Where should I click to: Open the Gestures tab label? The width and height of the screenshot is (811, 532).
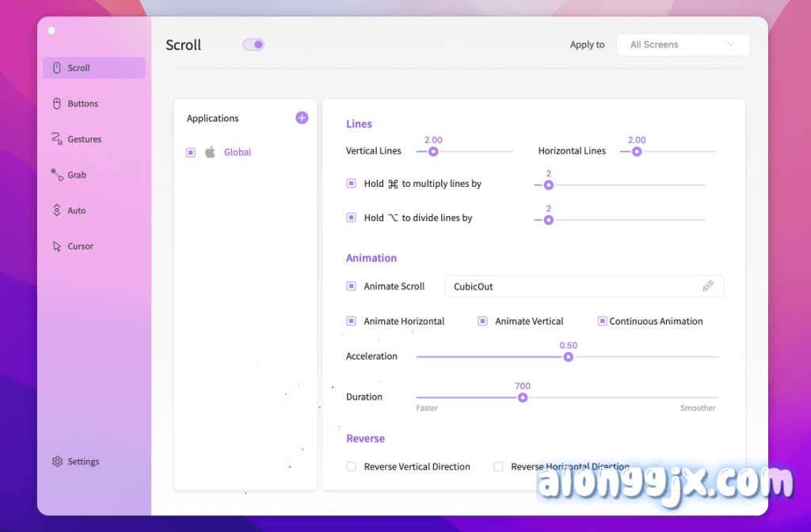[85, 139]
